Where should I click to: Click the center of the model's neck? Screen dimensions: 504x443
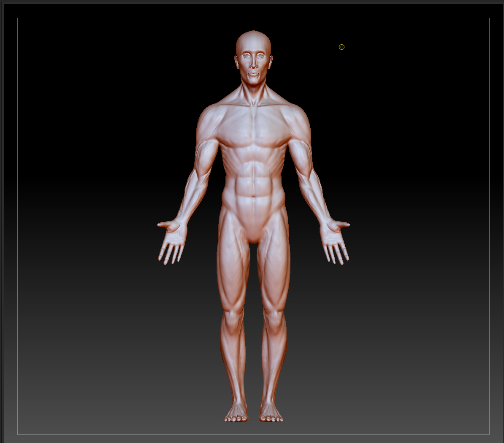[x=253, y=94]
